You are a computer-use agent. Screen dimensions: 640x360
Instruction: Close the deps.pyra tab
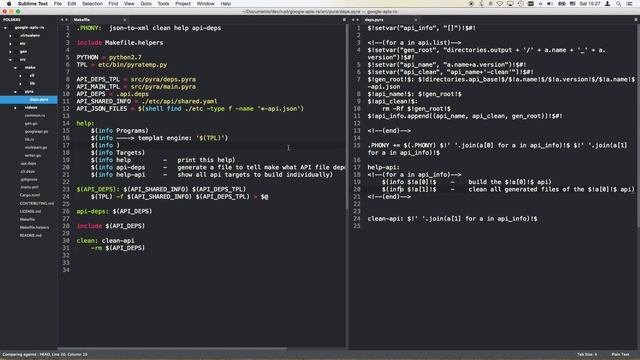coord(416,20)
